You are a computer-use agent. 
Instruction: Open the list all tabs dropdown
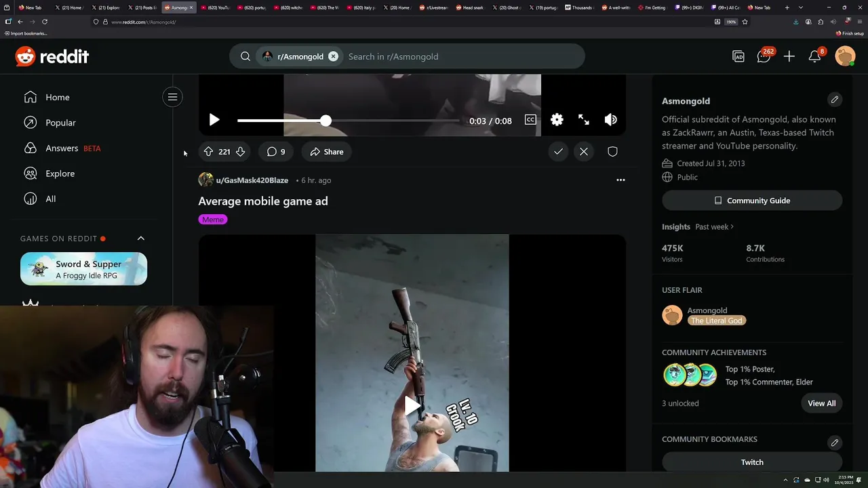[801, 7]
